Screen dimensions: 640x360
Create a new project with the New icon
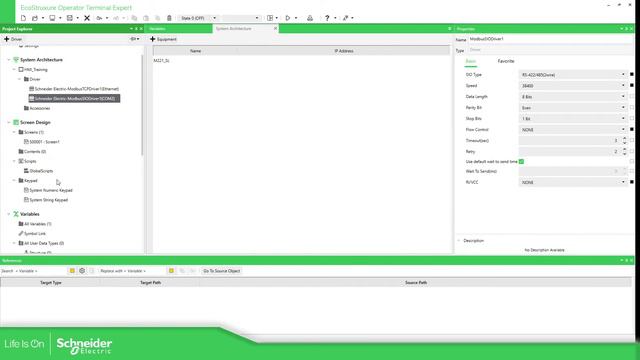click(x=23, y=18)
